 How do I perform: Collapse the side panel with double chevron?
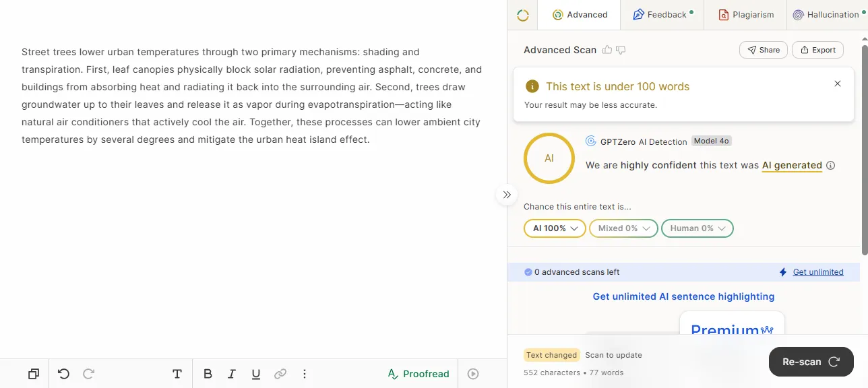pos(507,195)
